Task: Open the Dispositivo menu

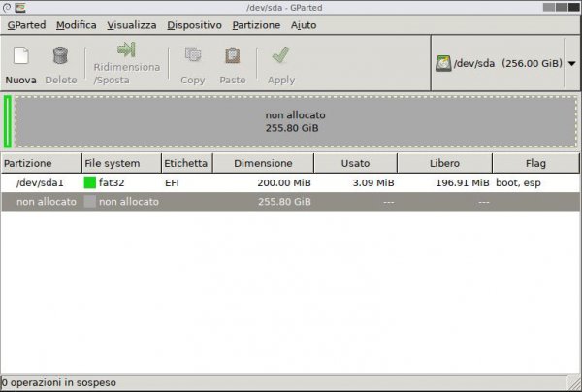Action: point(194,25)
